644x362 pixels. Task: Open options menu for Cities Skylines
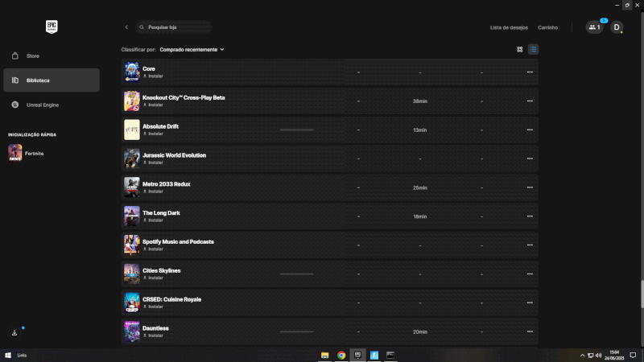pyautogui.click(x=530, y=274)
